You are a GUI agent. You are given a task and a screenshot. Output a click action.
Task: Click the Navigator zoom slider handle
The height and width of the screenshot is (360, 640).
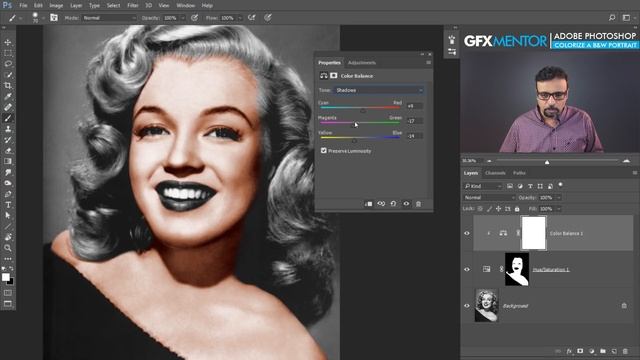(547, 162)
